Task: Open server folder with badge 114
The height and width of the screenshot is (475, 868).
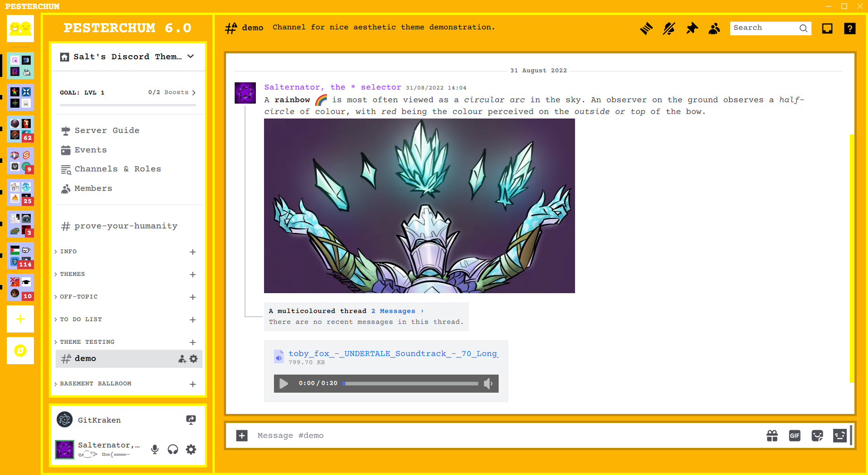Action: tap(20, 256)
